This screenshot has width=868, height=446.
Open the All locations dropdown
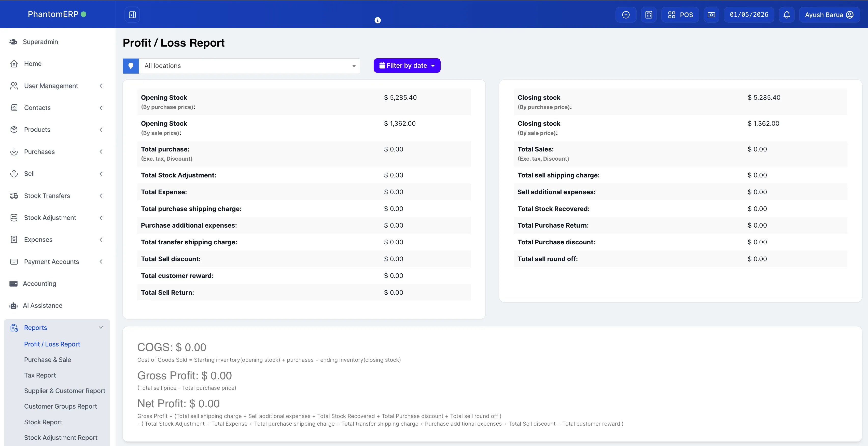click(x=249, y=66)
